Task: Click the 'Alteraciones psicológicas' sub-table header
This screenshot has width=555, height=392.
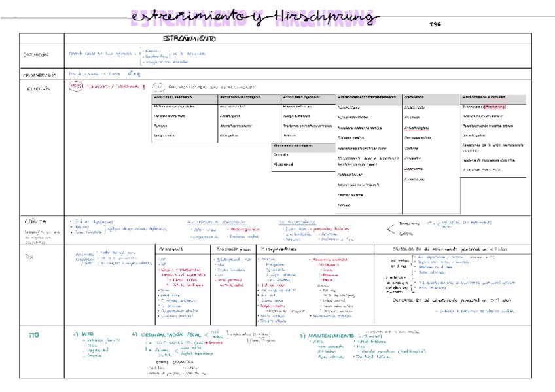Action: [x=293, y=145]
